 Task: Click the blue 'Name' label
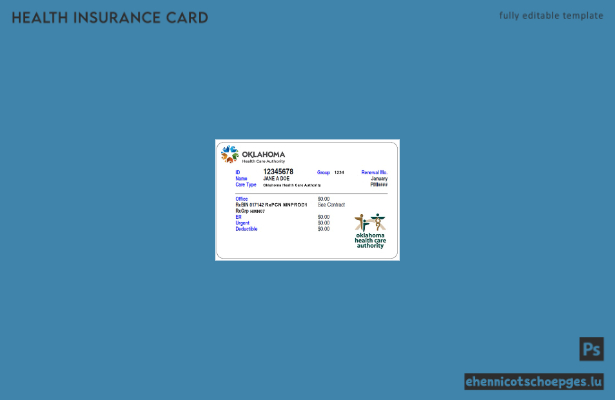point(241,178)
